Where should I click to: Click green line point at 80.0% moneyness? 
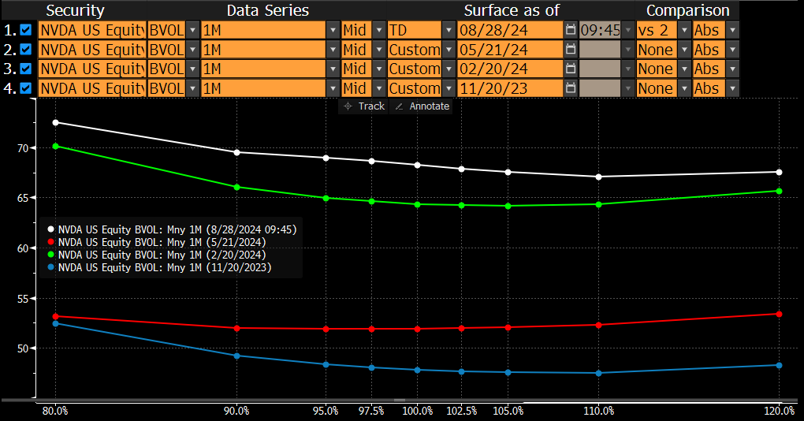[55, 146]
